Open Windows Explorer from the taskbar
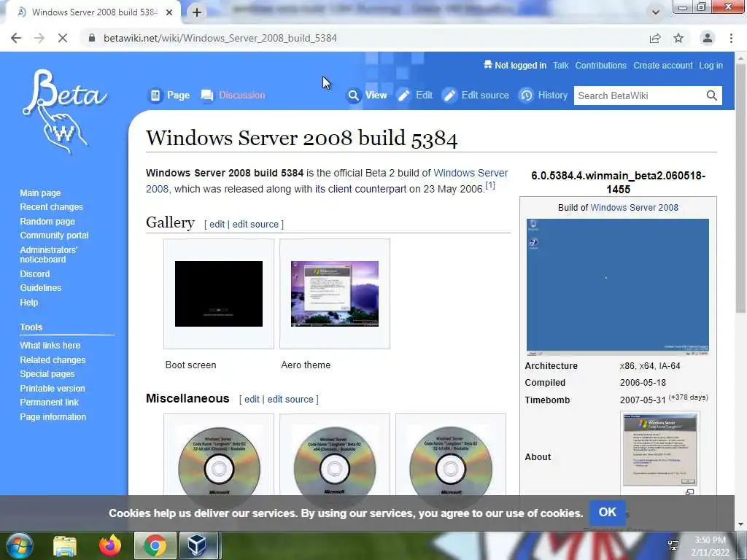Image resolution: width=747 pixels, height=560 pixels. tap(64, 545)
